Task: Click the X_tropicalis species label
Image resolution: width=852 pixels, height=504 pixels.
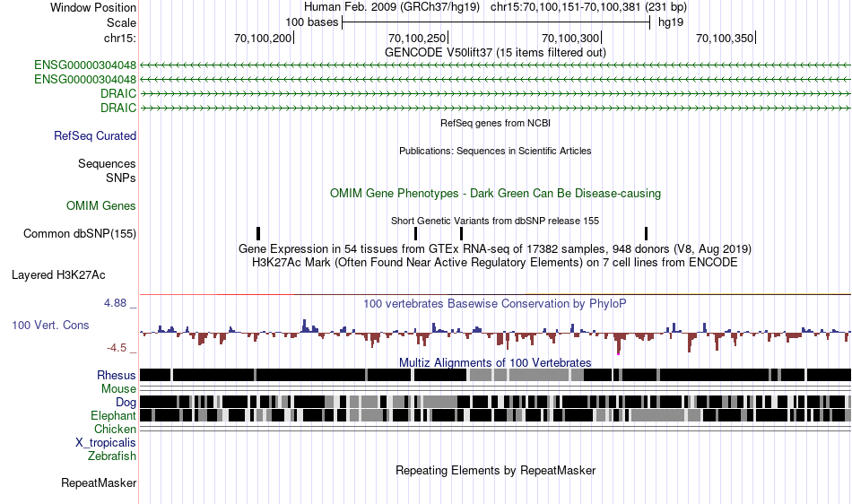Action: [106, 442]
